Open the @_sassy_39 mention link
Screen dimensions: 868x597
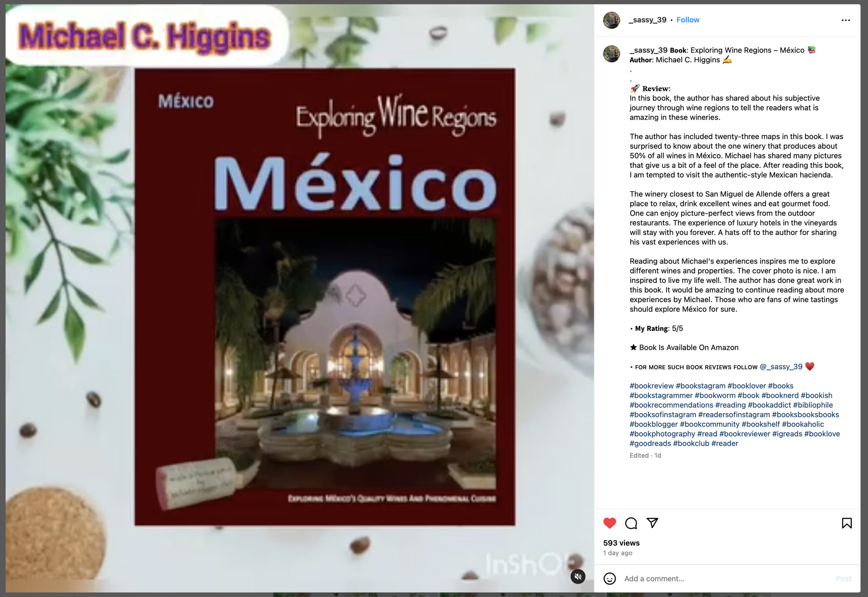(x=781, y=366)
